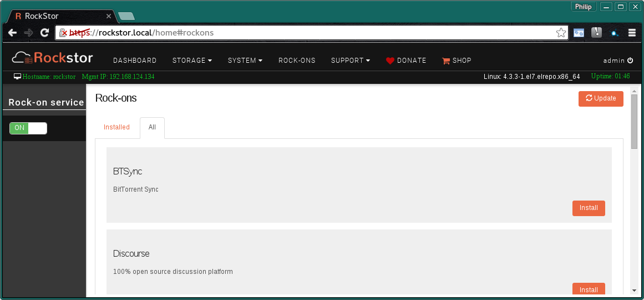Click the BTSync heading text
Screen dimensions: 644x300
[128, 172]
